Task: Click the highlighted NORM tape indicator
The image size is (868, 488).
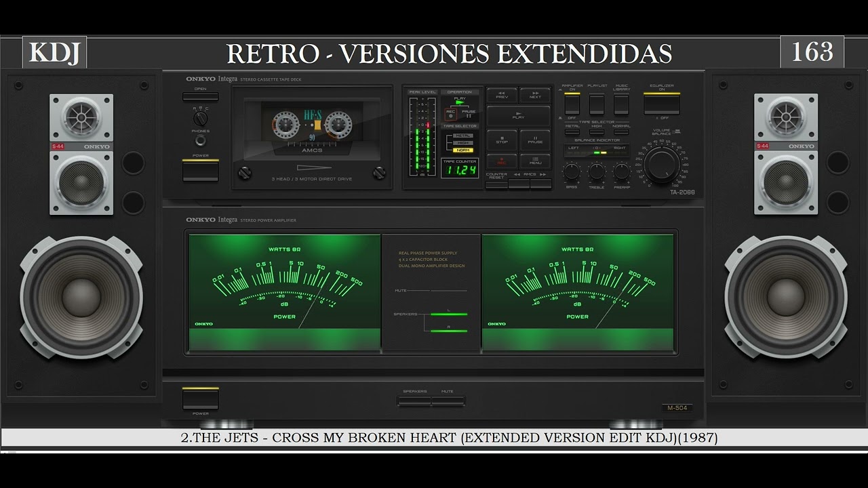Action: click(463, 150)
